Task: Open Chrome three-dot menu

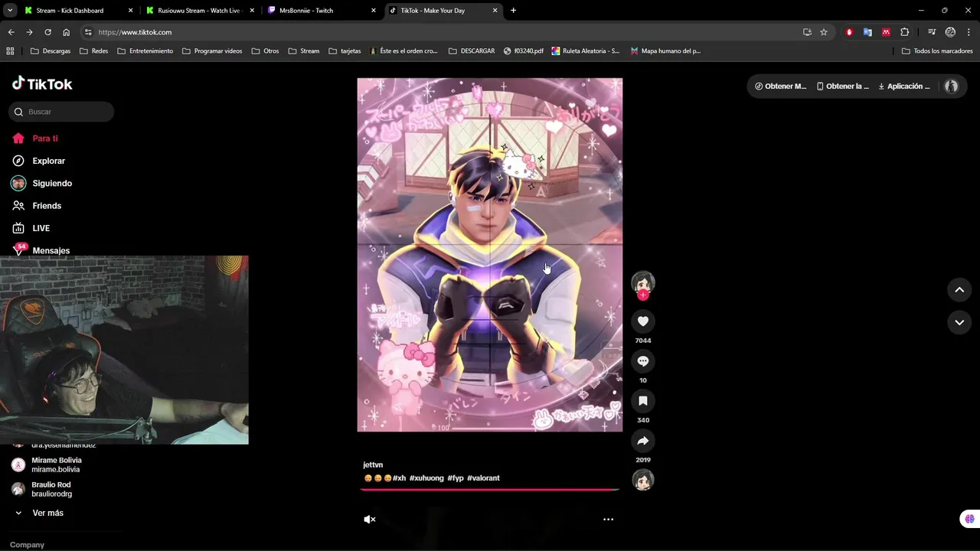Action: tap(969, 32)
